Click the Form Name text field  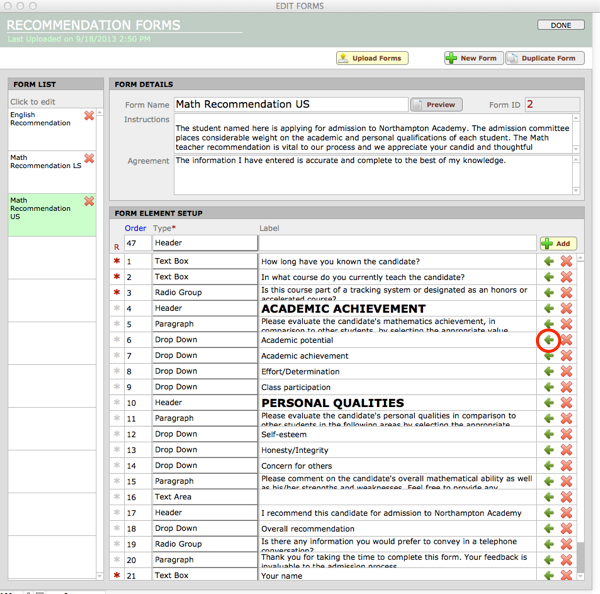[x=290, y=104]
